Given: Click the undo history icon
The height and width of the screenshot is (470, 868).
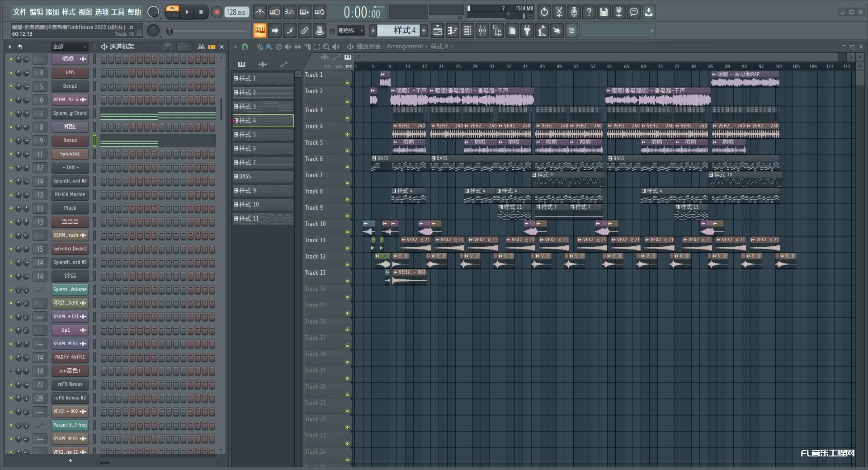Looking at the screenshot, I should point(544,12).
